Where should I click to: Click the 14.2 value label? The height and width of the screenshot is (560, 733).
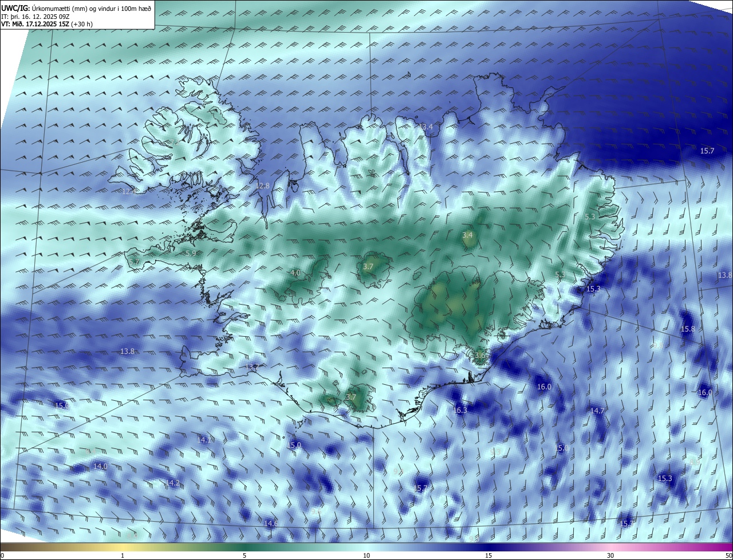point(172,483)
